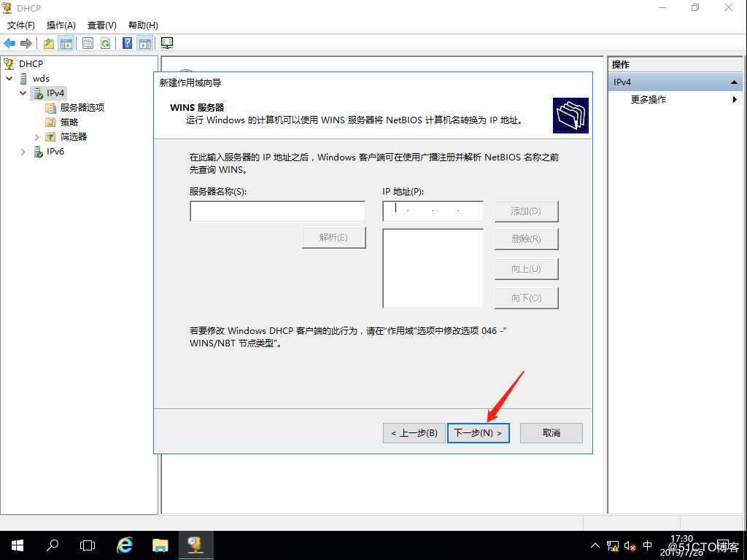Screen dimensions: 747x560
Task: Open File Explorer from taskbar
Action: click(x=160, y=545)
